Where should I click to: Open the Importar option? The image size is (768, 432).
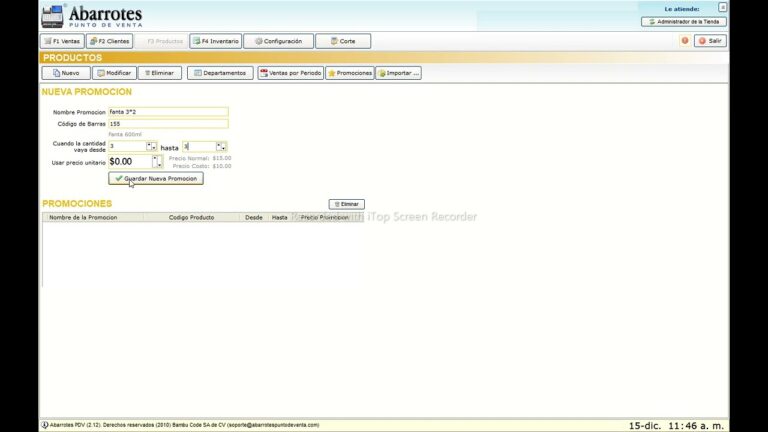[x=398, y=73]
